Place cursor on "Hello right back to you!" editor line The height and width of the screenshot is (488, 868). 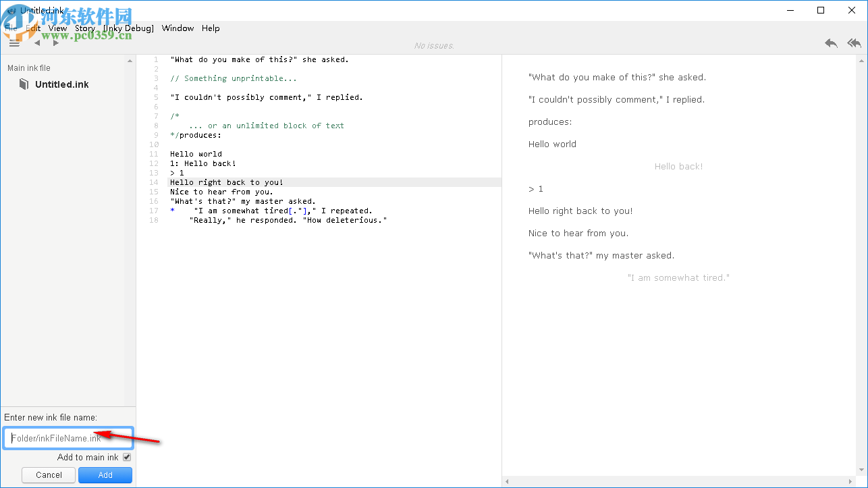coord(227,182)
